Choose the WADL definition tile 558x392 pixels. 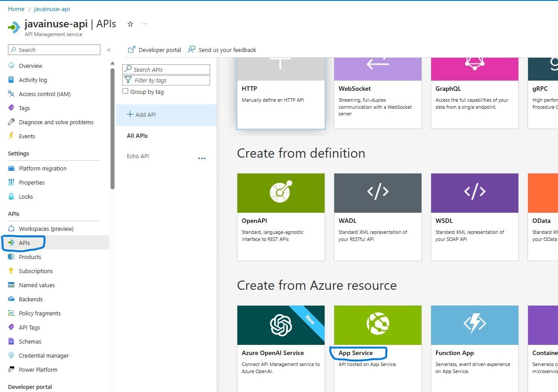[378, 217]
